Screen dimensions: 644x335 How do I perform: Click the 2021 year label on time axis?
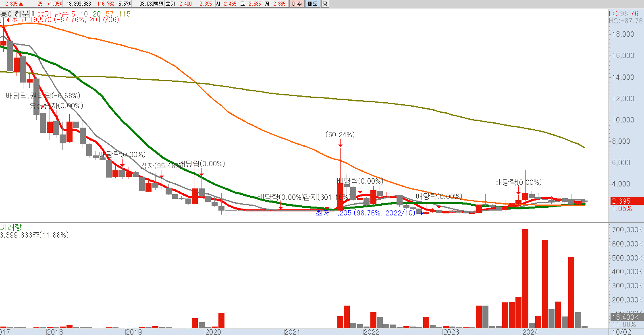coord(292,332)
